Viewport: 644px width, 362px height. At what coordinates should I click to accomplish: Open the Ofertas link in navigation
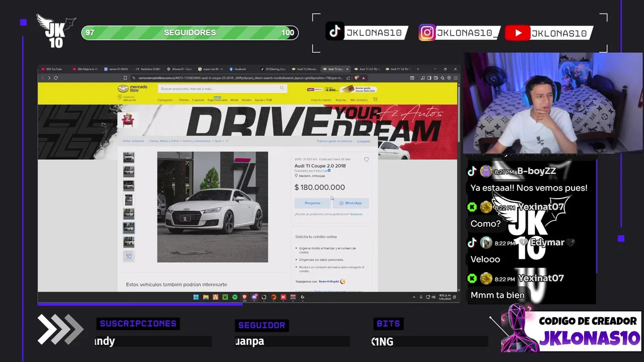[184, 100]
